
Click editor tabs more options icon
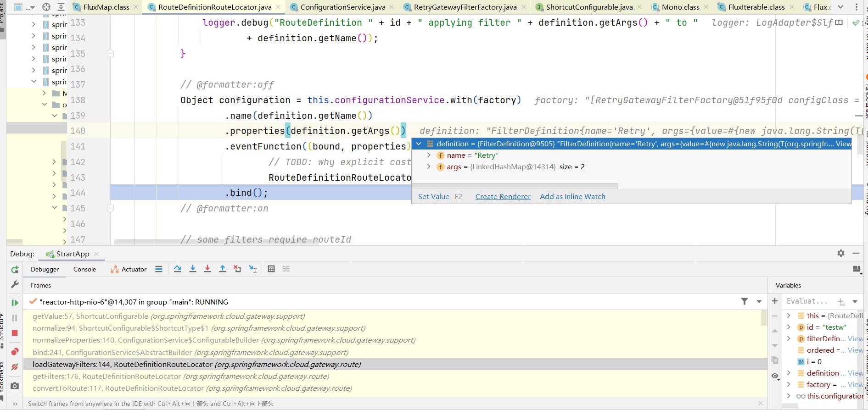coord(857,7)
